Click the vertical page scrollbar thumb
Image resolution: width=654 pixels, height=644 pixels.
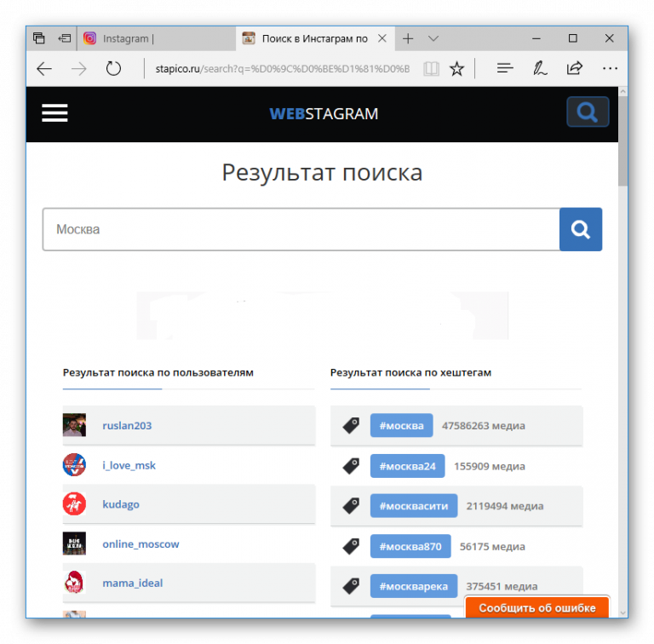[x=622, y=141]
